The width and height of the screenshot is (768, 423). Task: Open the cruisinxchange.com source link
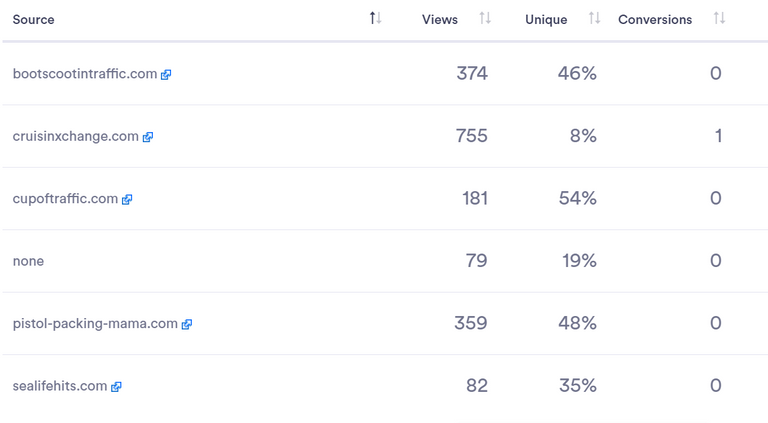click(75, 136)
